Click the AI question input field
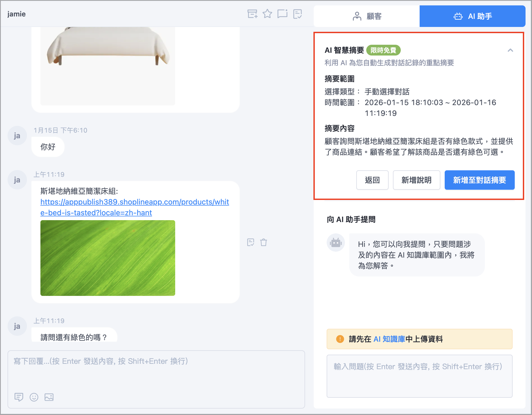The image size is (532, 415). click(x=419, y=376)
